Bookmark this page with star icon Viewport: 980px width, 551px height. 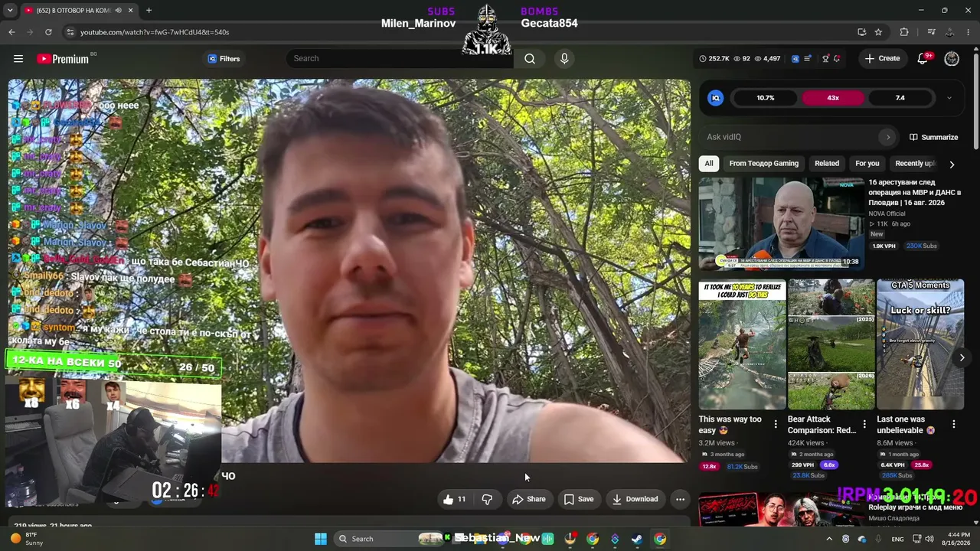coord(878,32)
